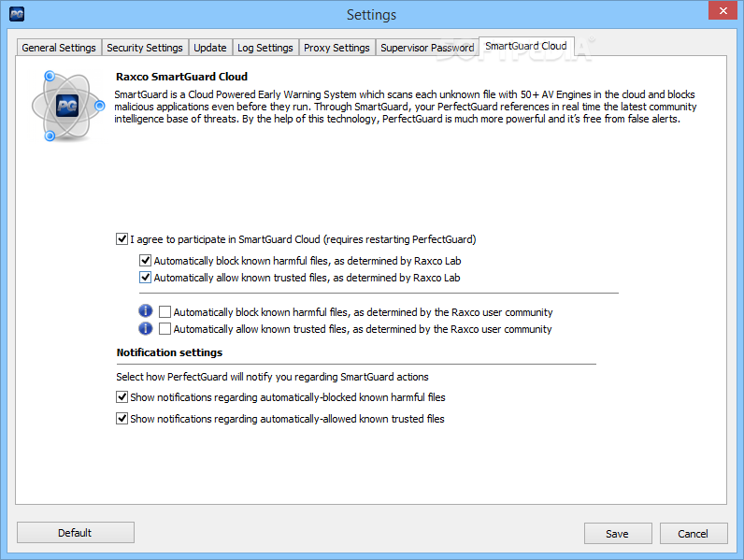This screenshot has height=560, width=744.
Task: Open the Log Settings tab
Action: tap(265, 48)
